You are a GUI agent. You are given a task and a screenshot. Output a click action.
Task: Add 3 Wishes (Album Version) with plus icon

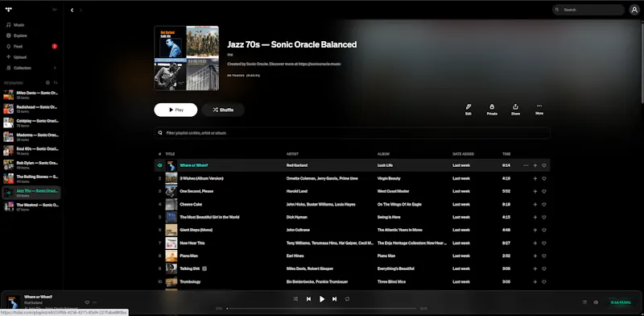tap(535, 179)
